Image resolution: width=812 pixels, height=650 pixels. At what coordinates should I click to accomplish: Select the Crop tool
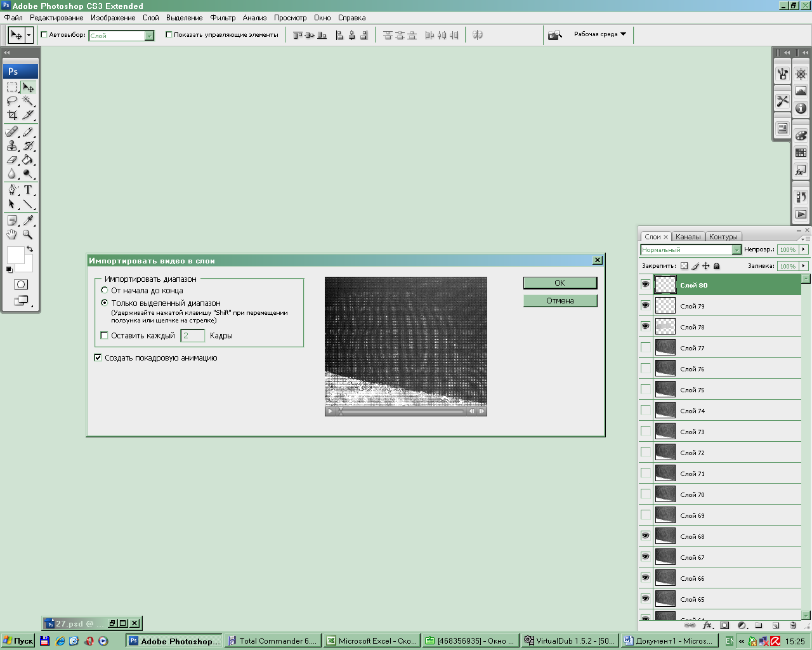(12, 115)
